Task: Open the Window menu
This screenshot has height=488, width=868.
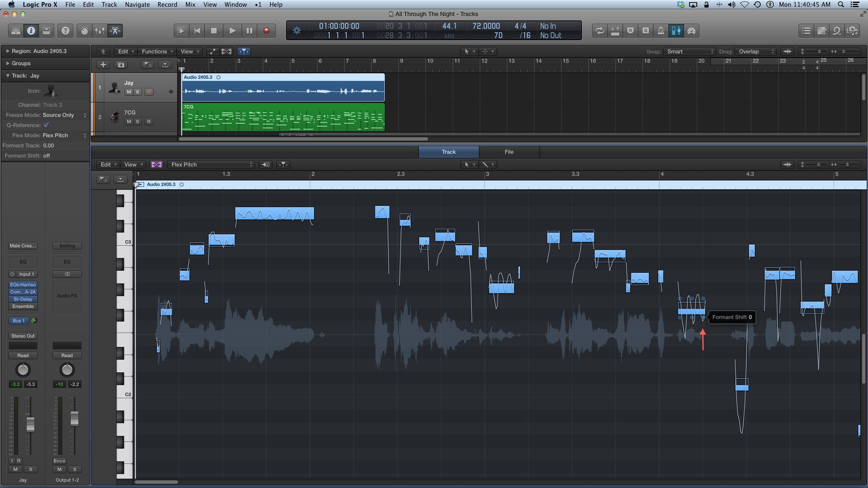Action: coord(236,4)
